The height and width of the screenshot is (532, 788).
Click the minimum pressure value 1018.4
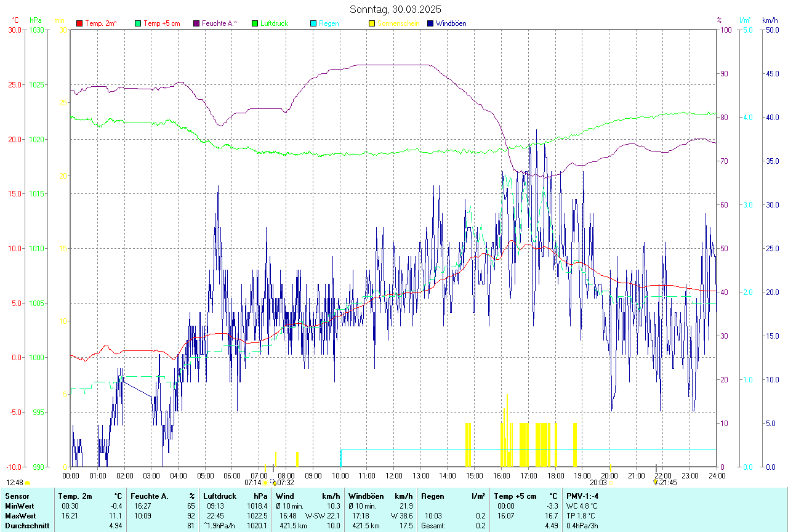(x=259, y=506)
